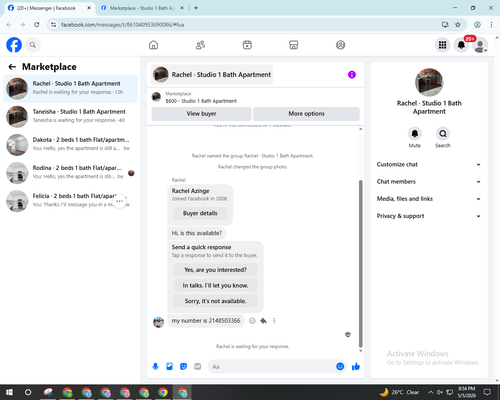The width and height of the screenshot is (500, 400).
Task: Click the back arrow beside Marketplace
Action: (x=12, y=67)
